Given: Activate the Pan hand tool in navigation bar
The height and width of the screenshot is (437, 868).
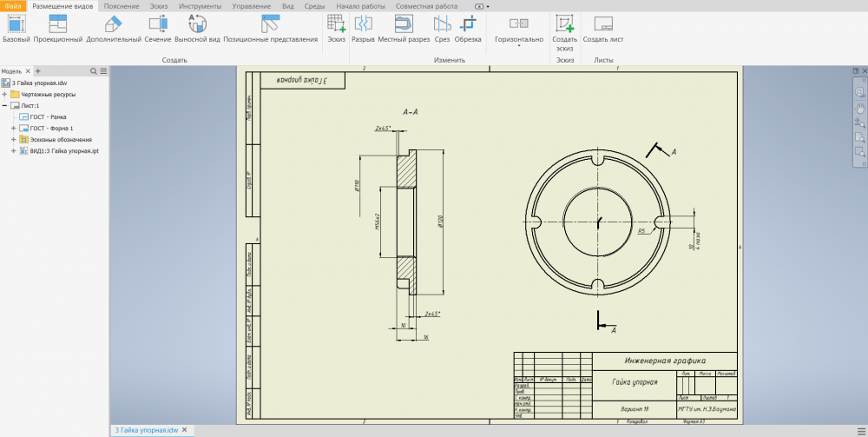Looking at the screenshot, I should click(x=860, y=107).
